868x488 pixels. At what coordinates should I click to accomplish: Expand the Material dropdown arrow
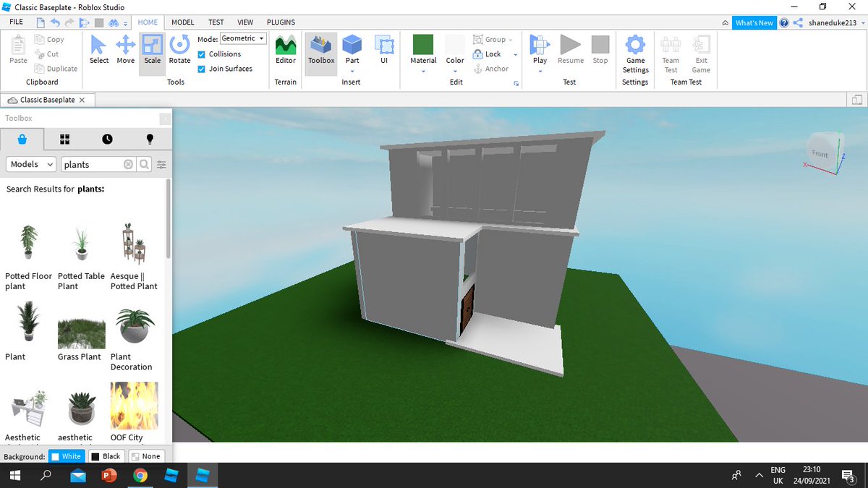click(x=423, y=72)
